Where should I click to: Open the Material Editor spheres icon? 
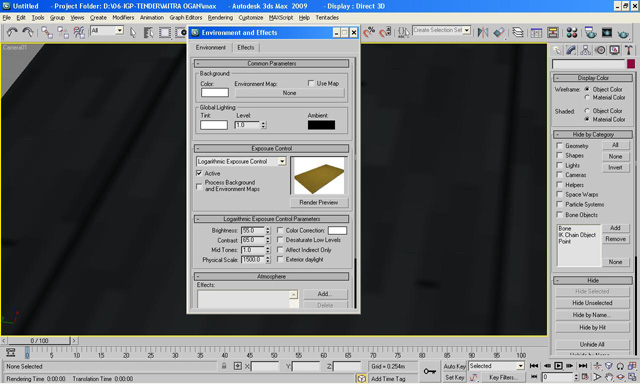(x=572, y=32)
